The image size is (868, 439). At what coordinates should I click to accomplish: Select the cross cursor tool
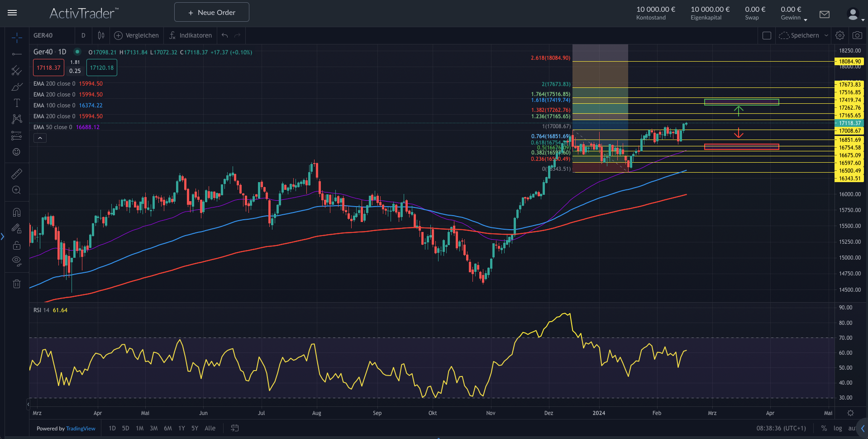(x=16, y=38)
